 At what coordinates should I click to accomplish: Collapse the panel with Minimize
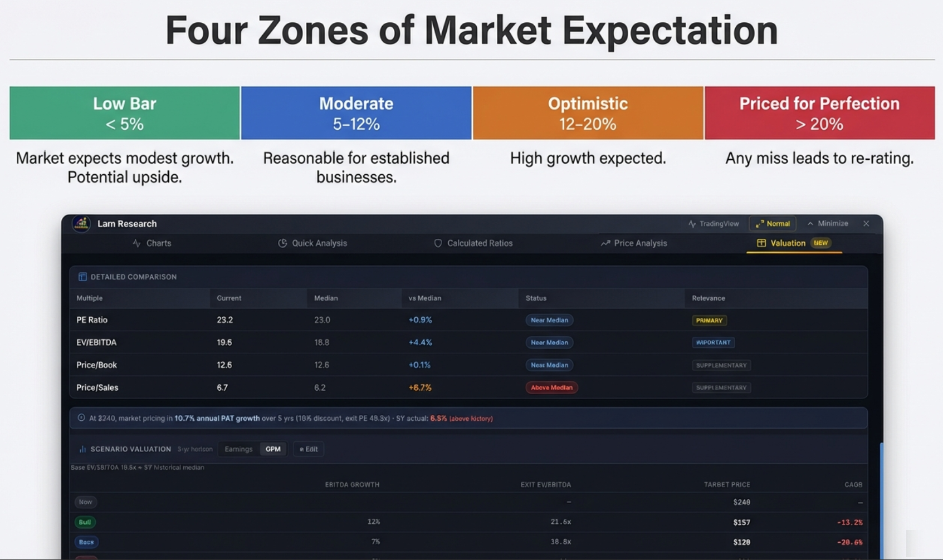[827, 224]
